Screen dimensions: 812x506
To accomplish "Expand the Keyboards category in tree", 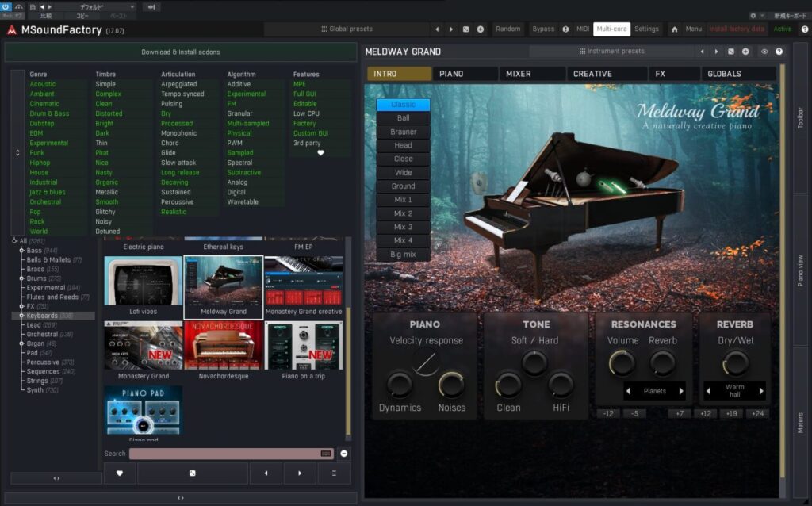I will pyautogui.click(x=21, y=316).
